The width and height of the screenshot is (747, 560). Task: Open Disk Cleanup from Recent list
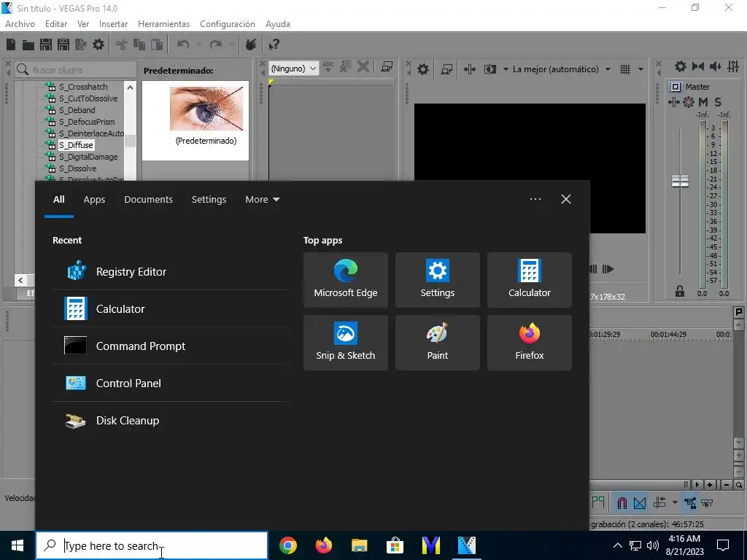[x=169, y=421]
